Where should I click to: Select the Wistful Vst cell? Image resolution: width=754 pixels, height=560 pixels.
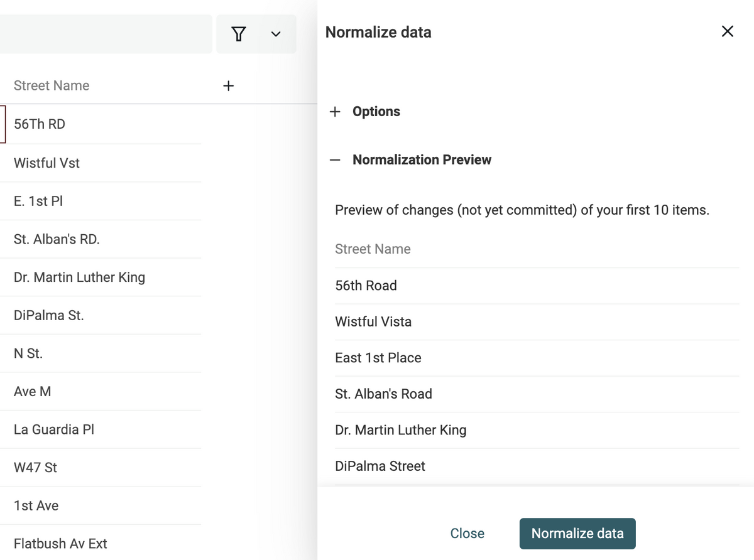coord(47,163)
